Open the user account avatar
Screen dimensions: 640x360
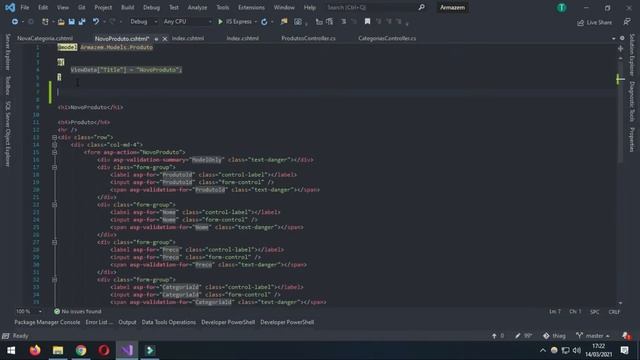tap(562, 7)
